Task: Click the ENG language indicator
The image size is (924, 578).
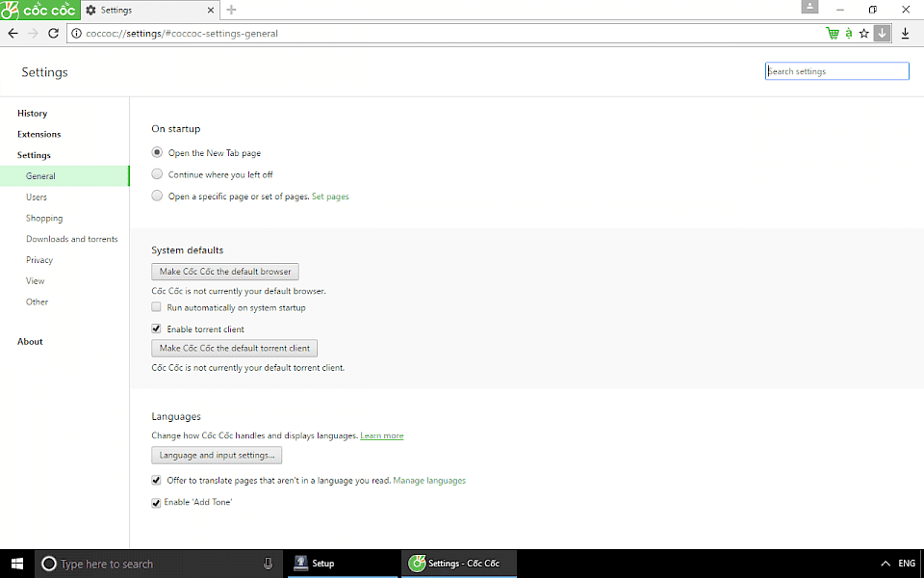Action: (907, 564)
